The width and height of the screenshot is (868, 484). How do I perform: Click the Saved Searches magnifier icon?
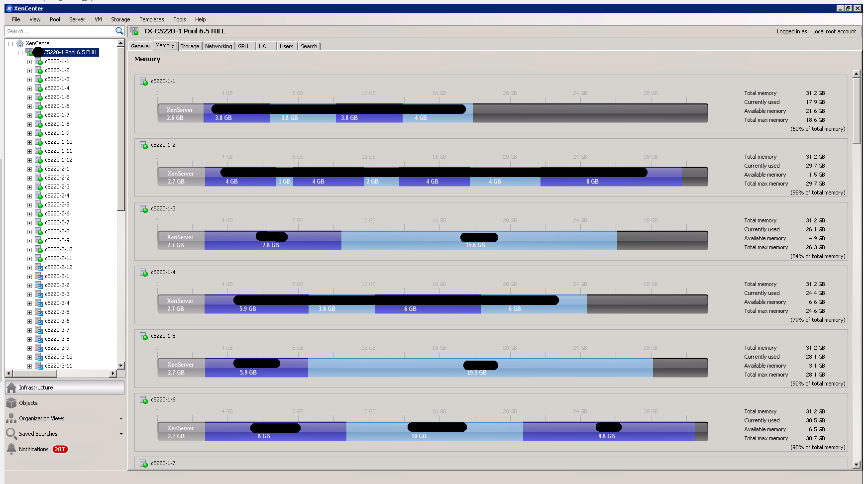[11, 434]
